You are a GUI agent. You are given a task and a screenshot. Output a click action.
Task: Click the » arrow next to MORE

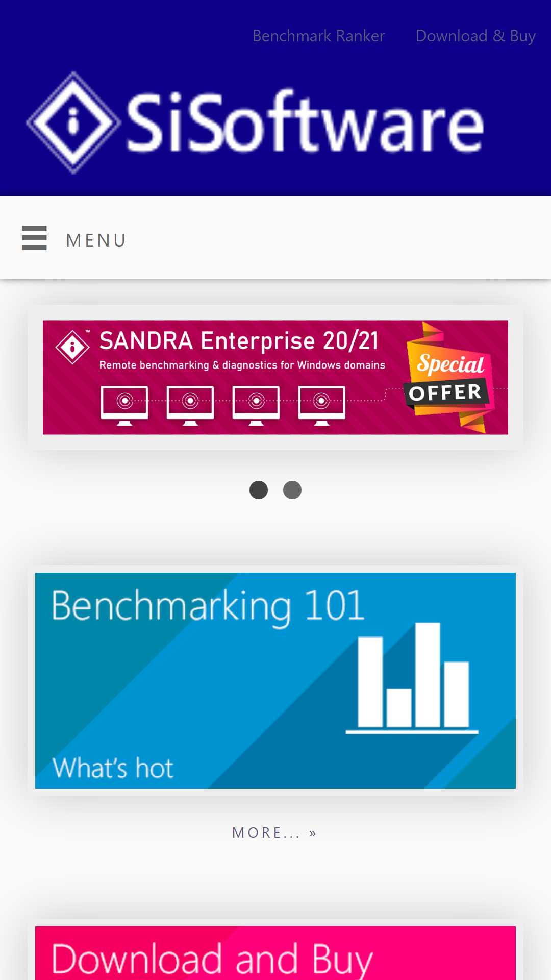click(x=313, y=833)
